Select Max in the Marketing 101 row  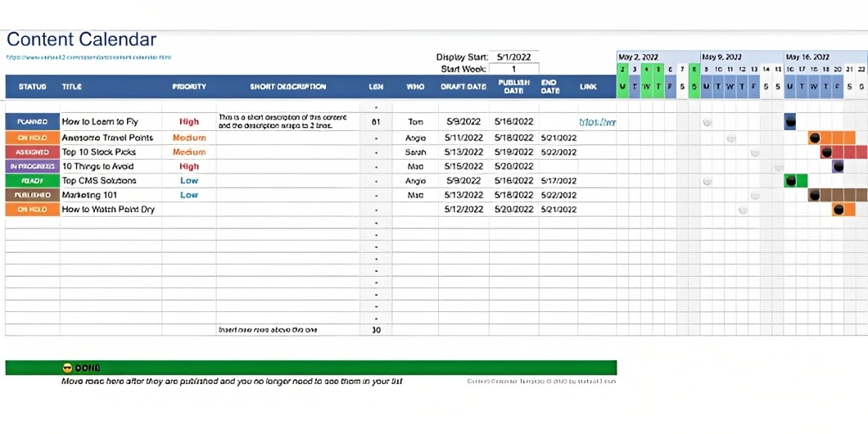click(415, 196)
